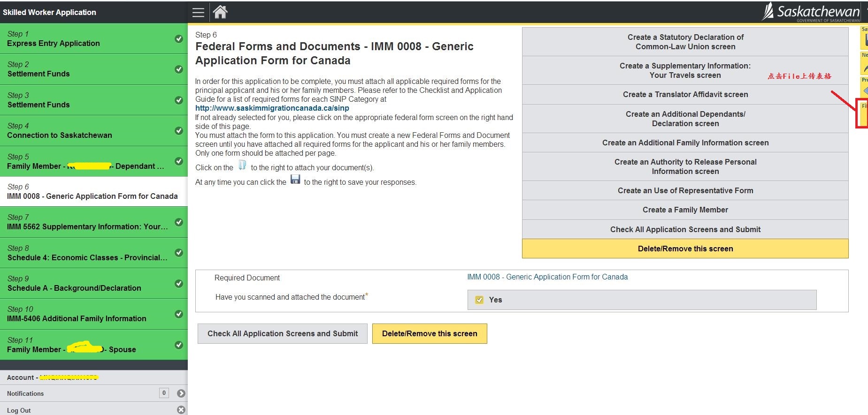Toggle the Yes checkbox for attached document
Screen dimensions: 868x415
click(x=479, y=300)
